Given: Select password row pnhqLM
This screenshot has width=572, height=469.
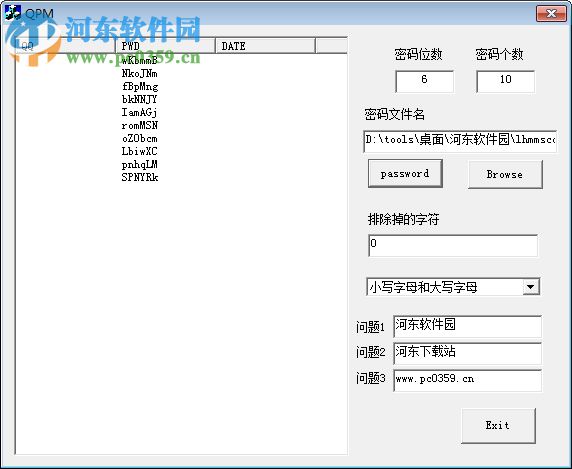Looking at the screenshot, I should coord(139,164).
